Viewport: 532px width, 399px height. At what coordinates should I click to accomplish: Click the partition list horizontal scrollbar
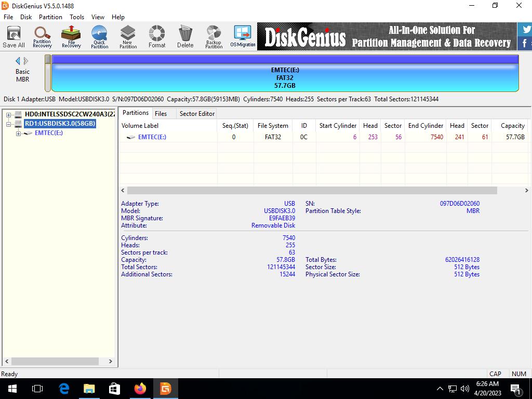(x=312, y=191)
